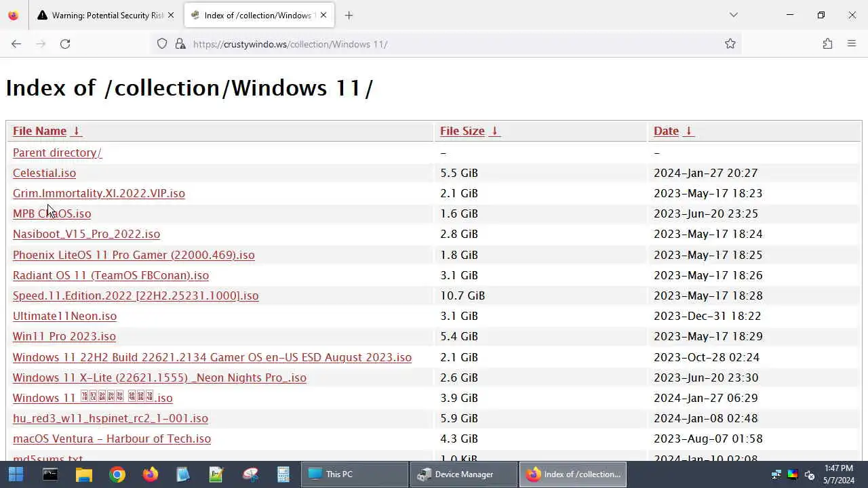Open volume tray icon
Viewport: 868px width, 488px height.
809,474
